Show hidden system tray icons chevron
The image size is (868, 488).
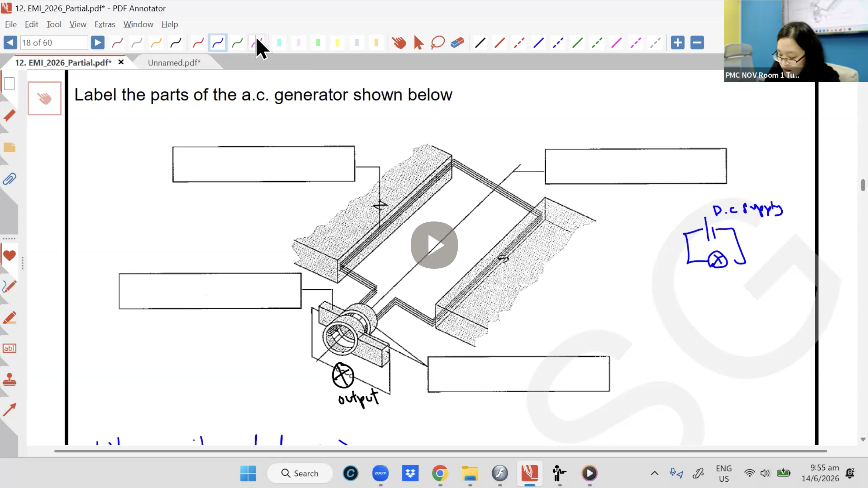click(655, 473)
